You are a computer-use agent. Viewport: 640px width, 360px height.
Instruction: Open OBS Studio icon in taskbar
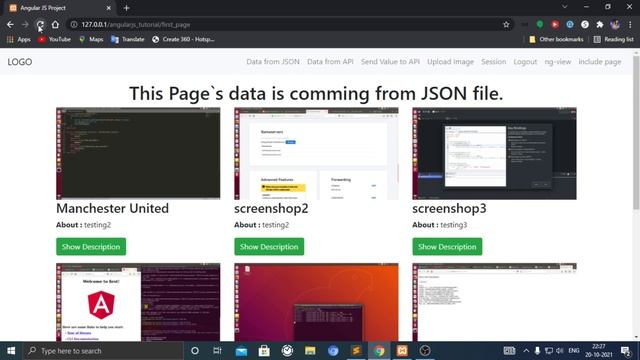click(x=425, y=351)
